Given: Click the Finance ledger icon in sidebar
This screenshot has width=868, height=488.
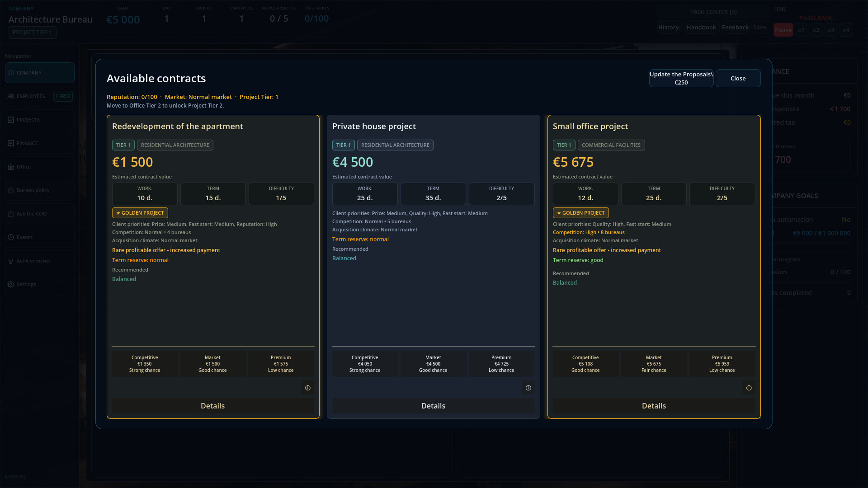Looking at the screenshot, I should point(11,143).
